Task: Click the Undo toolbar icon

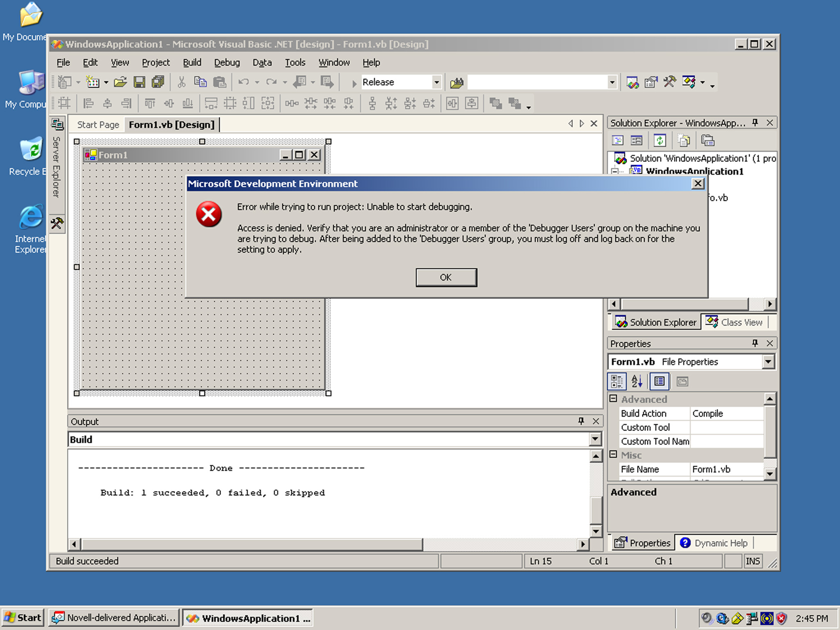Action: pyautogui.click(x=244, y=82)
